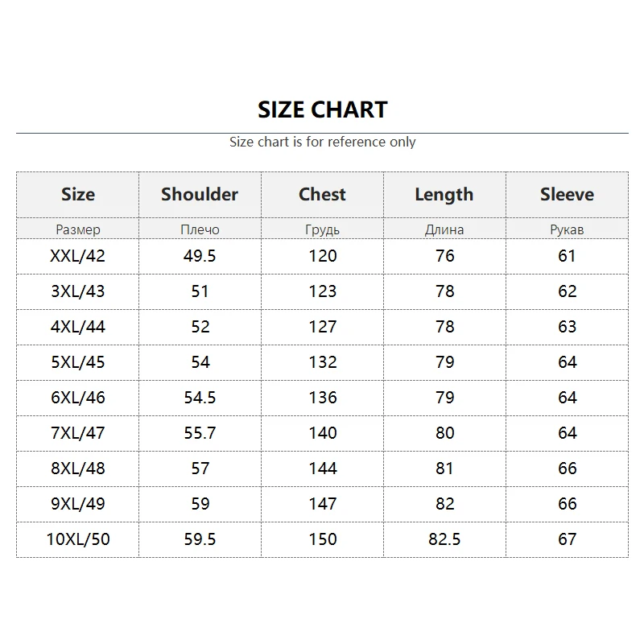
Task: Select the Shoulder column header
Action: point(200,195)
